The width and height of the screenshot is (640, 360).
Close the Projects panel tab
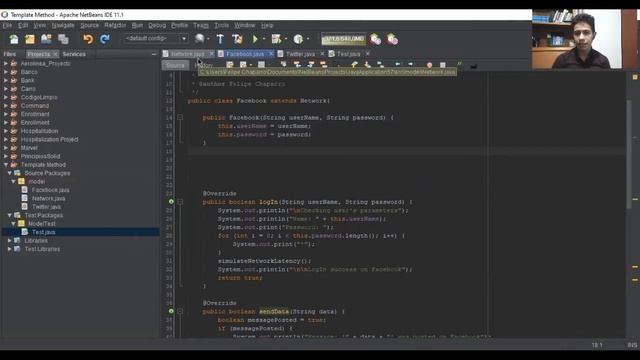point(56,54)
